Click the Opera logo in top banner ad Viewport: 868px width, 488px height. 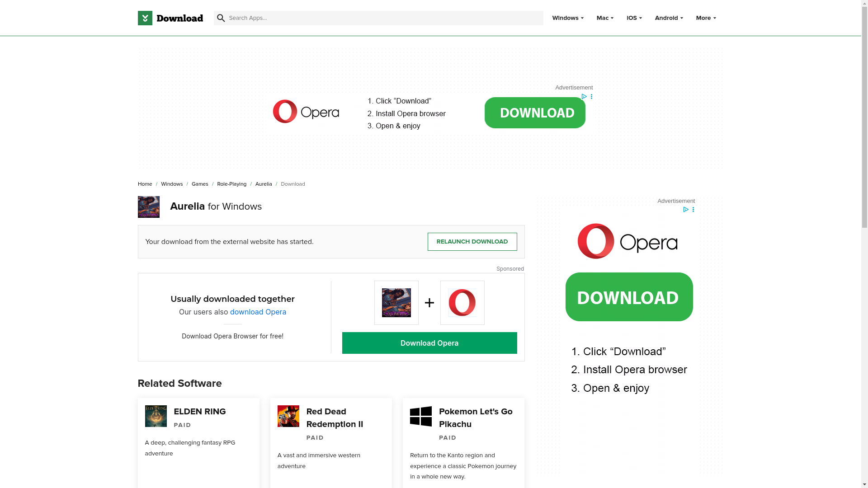[306, 112]
